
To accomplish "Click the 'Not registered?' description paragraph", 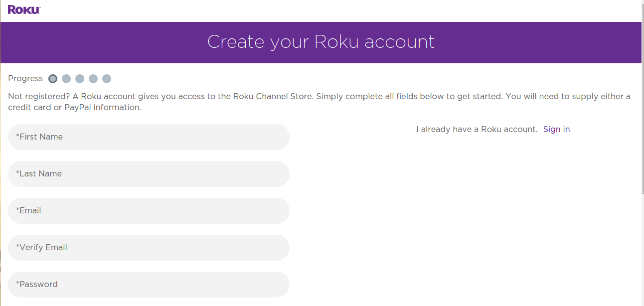I will click(320, 102).
